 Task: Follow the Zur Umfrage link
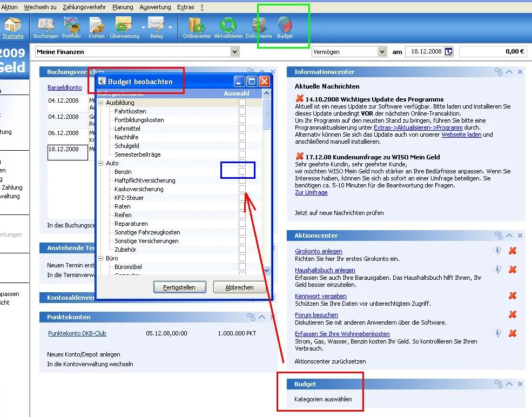tap(311, 192)
